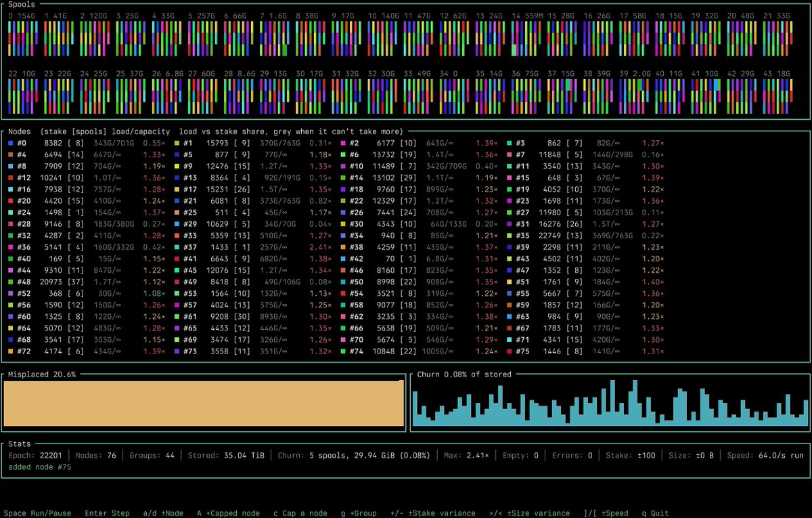This screenshot has width=812, height=518.
Task: Click the ]/[ ±Speed control
Action: click(x=606, y=513)
